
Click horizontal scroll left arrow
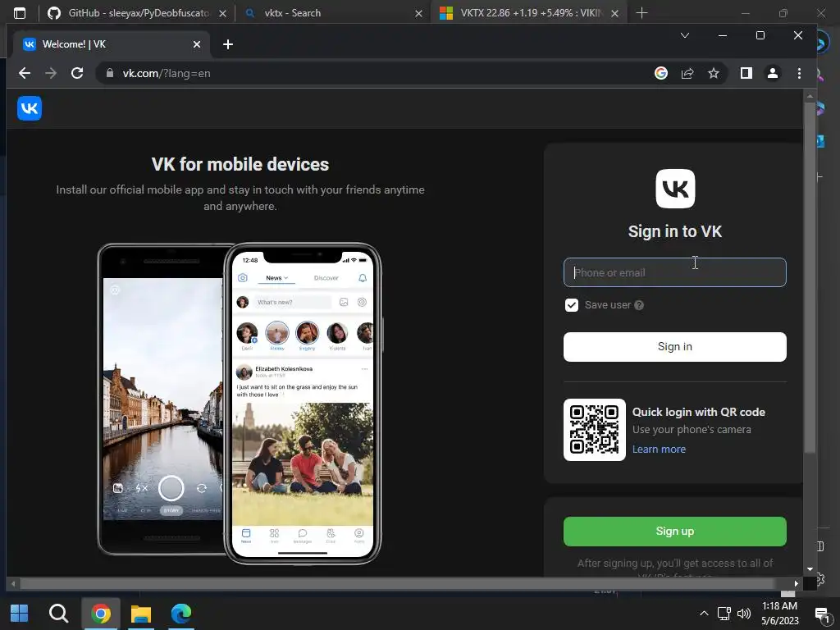click(x=13, y=583)
